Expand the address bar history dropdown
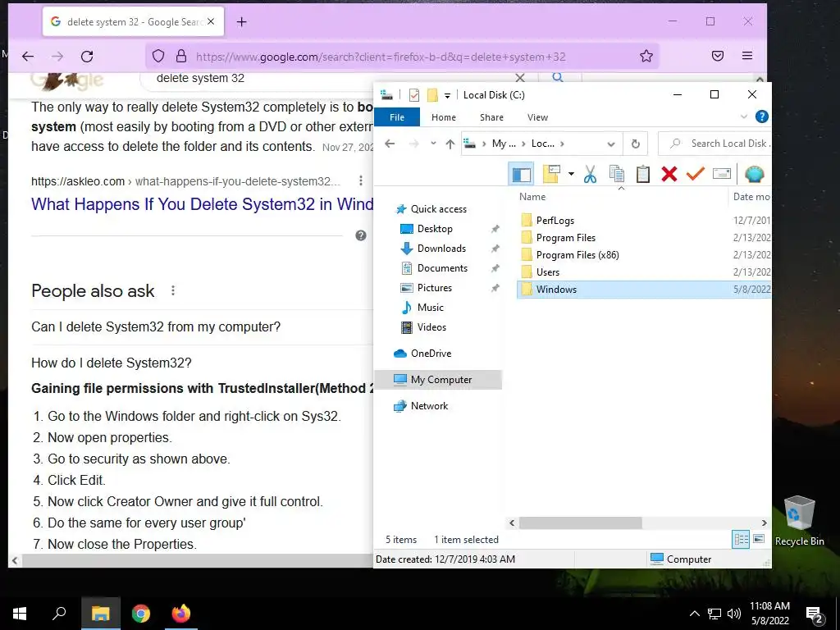840x630 pixels. point(610,144)
